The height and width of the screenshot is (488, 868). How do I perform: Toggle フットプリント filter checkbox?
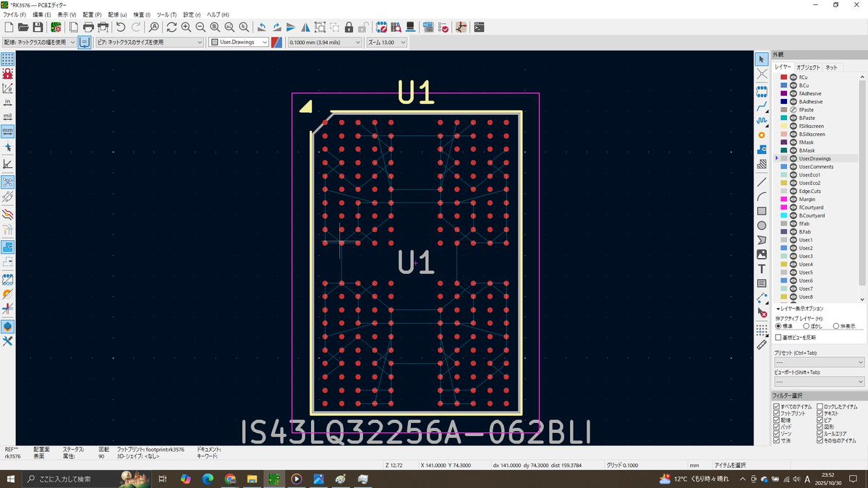777,413
